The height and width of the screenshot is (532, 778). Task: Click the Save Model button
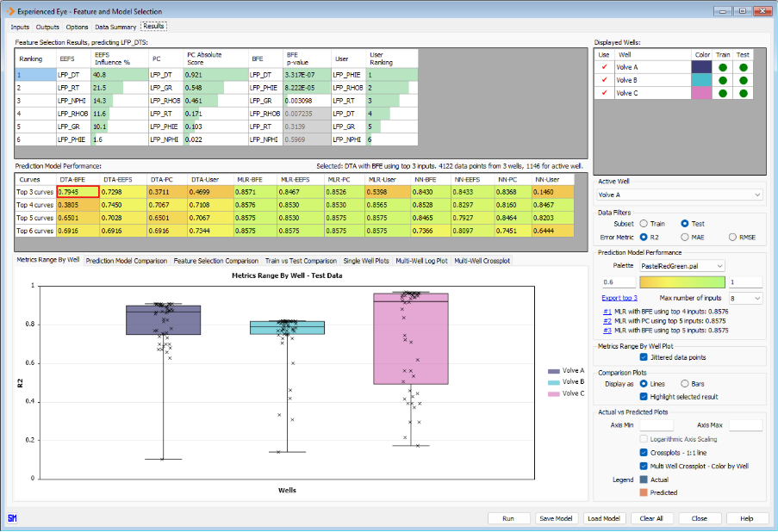click(x=557, y=518)
